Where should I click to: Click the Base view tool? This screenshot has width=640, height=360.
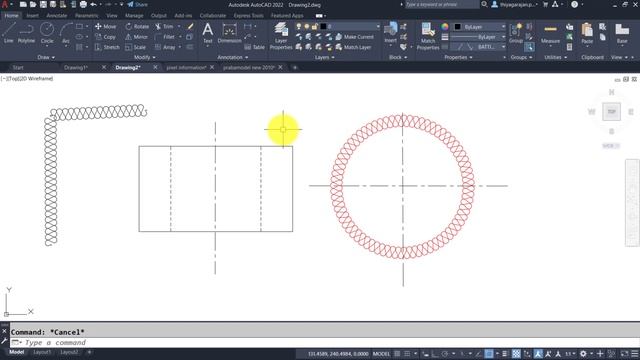(622, 33)
